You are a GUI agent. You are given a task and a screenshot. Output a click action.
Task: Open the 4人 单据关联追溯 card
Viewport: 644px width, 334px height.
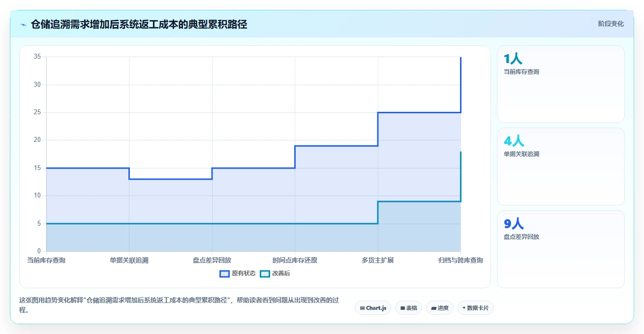561,167
